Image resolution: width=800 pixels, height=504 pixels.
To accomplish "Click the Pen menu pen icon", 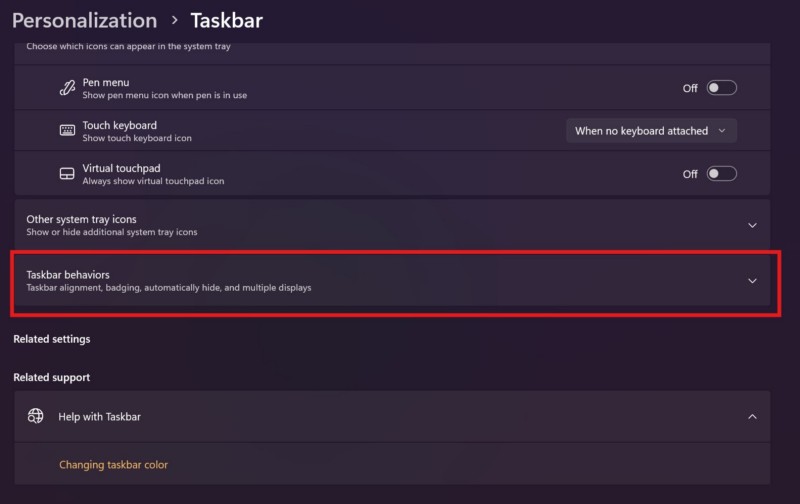I will click(67, 88).
